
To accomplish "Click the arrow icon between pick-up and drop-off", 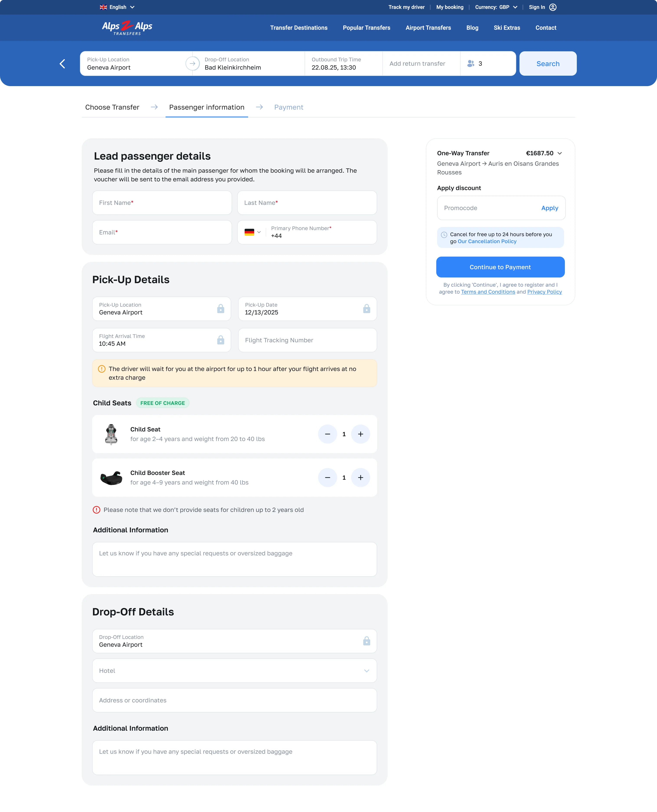I will (193, 63).
